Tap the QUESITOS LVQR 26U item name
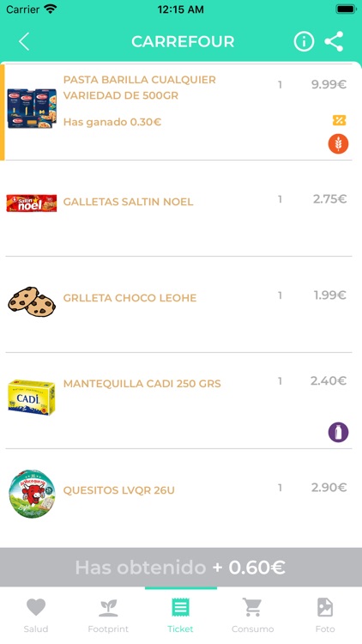Image resolution: width=362 pixels, height=644 pixels. click(119, 490)
